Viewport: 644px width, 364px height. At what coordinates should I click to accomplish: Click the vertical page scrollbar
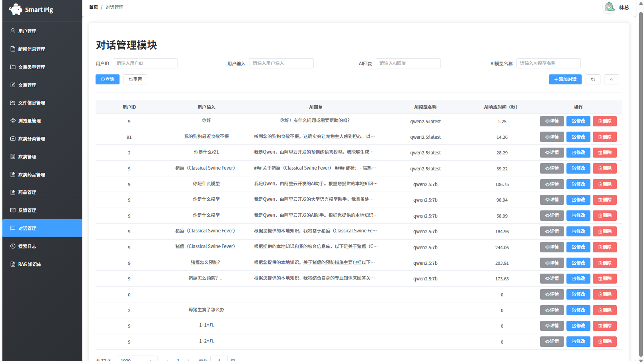(641, 184)
